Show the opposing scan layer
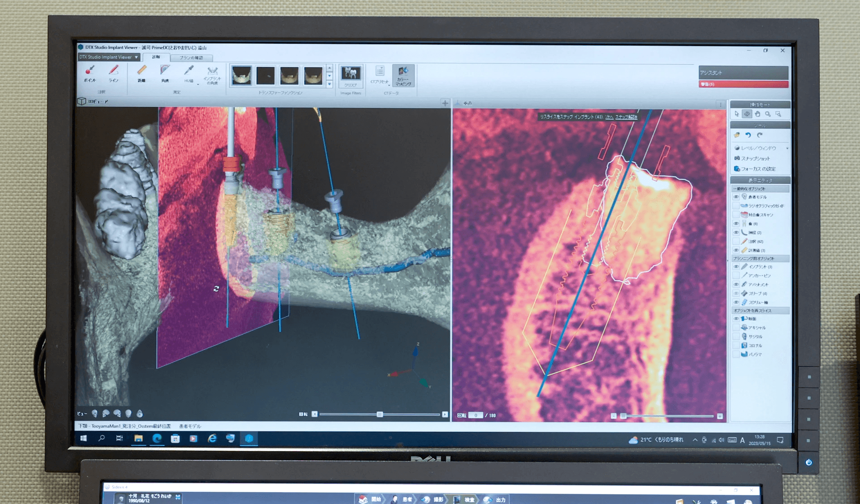Screen dimensions: 860x504 pyautogui.click(x=736, y=215)
